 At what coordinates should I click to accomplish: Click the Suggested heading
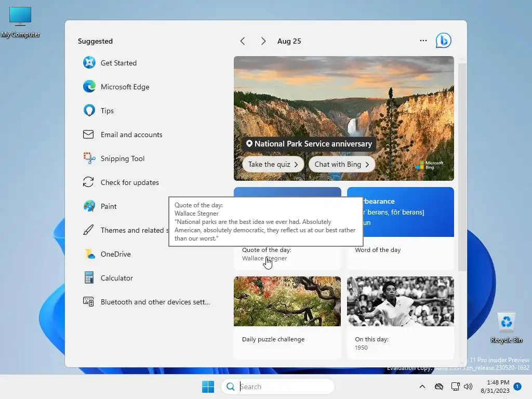click(95, 41)
